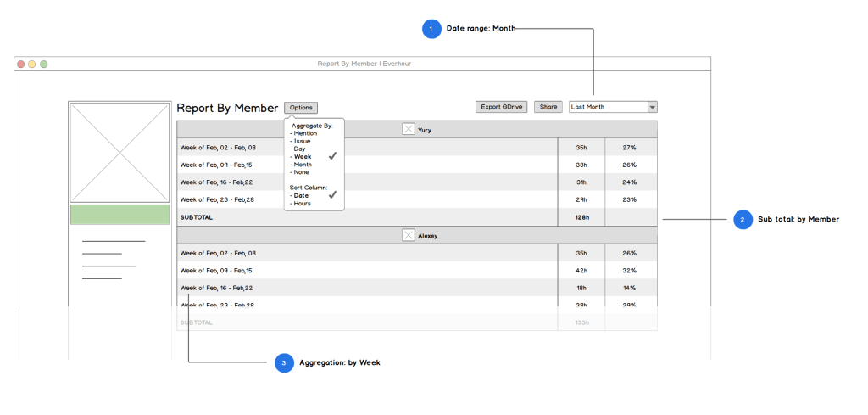Click the checkmark next to Week
Image resolution: width=868 pixels, height=415 pixels.
point(333,156)
